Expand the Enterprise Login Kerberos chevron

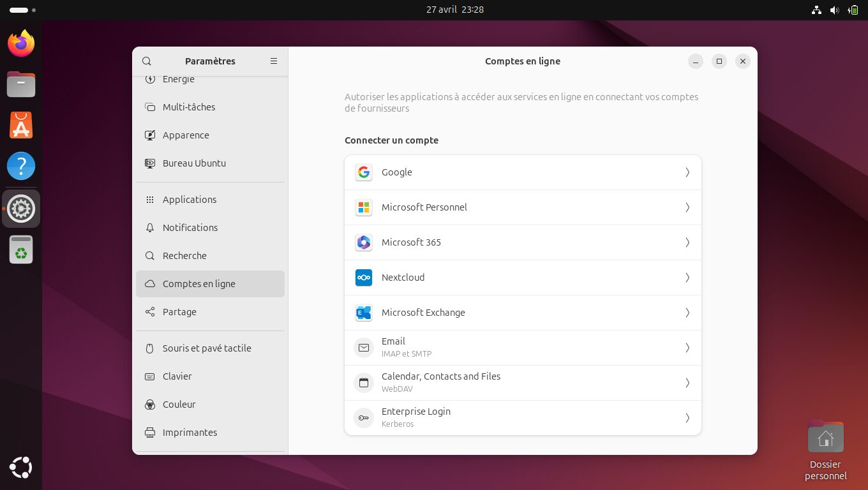687,418
